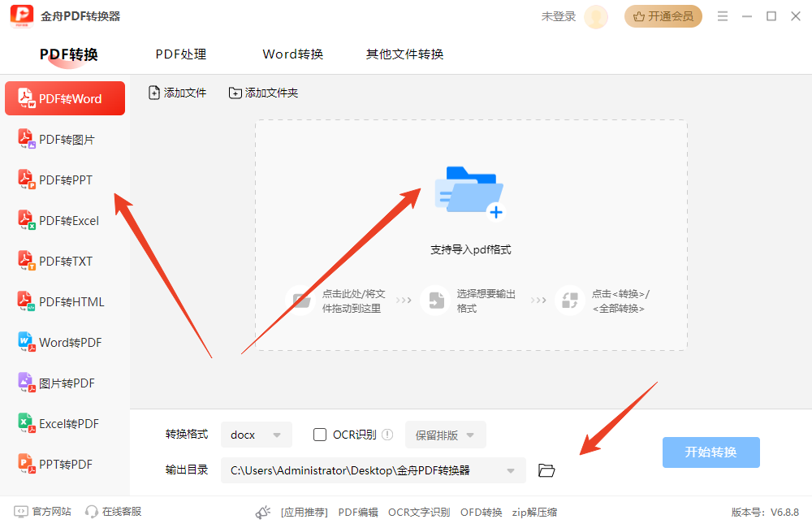812x528 pixels.
Task: Click 添加文件 to add a file
Action: (x=178, y=93)
